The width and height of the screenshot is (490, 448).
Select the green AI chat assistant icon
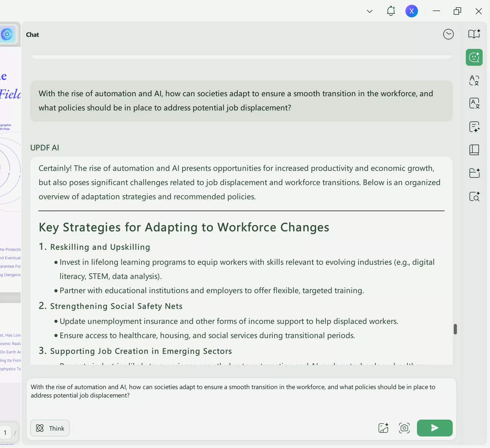tap(474, 57)
